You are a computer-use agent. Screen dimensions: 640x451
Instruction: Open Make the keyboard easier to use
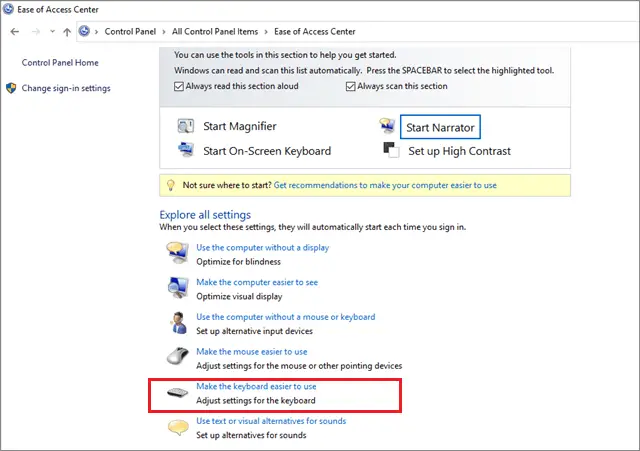[x=256, y=386]
